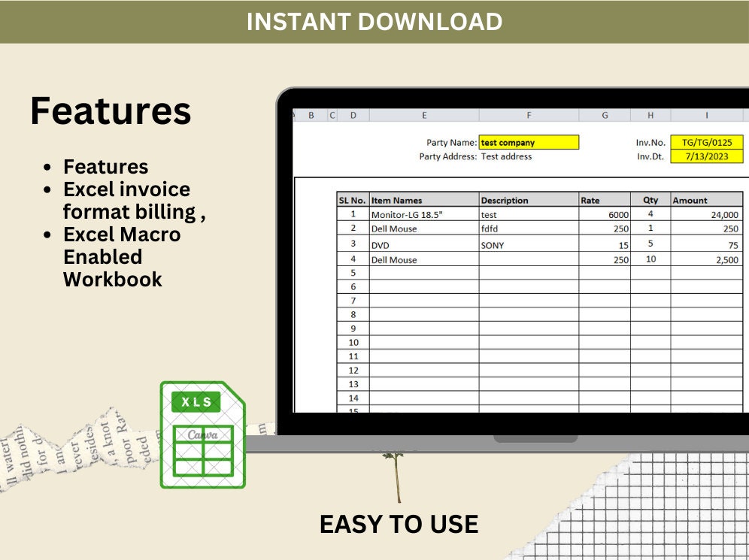Click the Monitor-LG 18.5 item cell
This screenshot has width=749, height=560.
tap(410, 213)
